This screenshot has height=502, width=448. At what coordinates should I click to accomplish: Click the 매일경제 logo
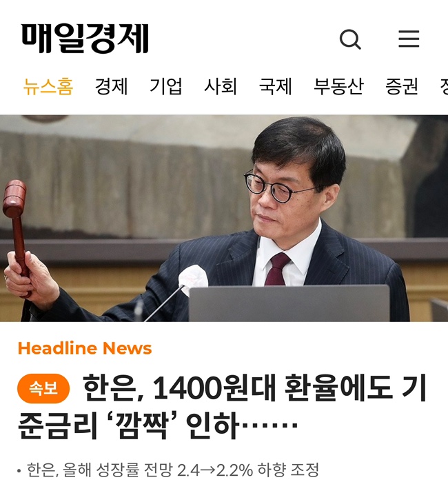tap(85, 39)
